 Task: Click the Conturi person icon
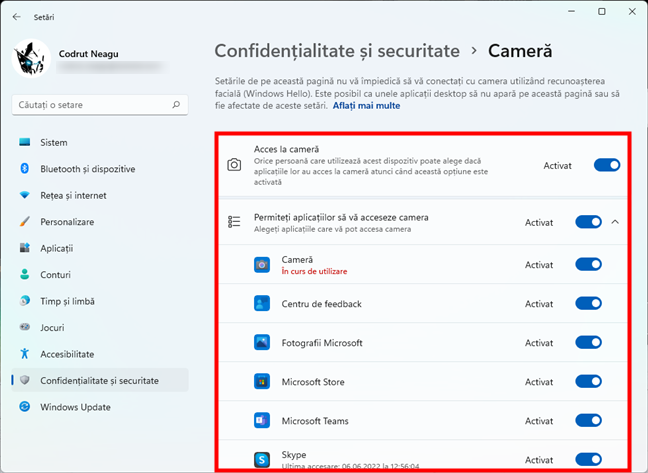pyautogui.click(x=25, y=274)
